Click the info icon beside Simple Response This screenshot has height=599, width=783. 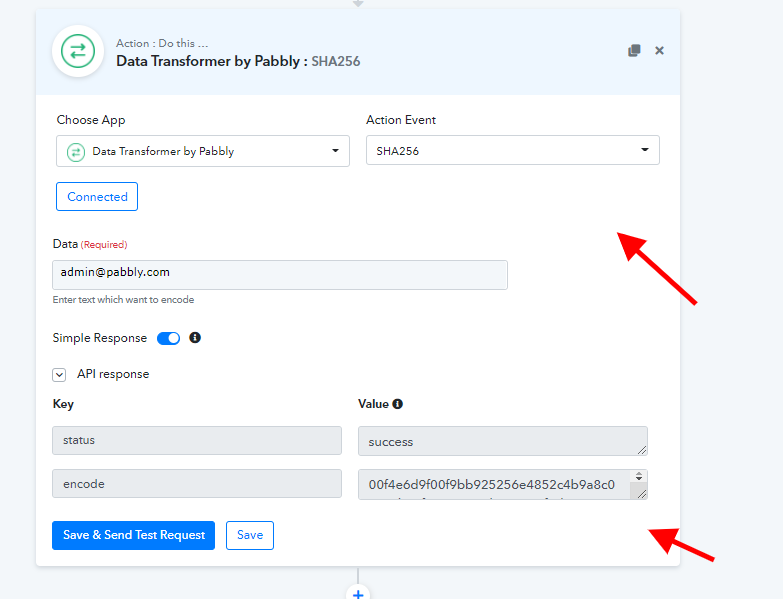pyautogui.click(x=195, y=338)
